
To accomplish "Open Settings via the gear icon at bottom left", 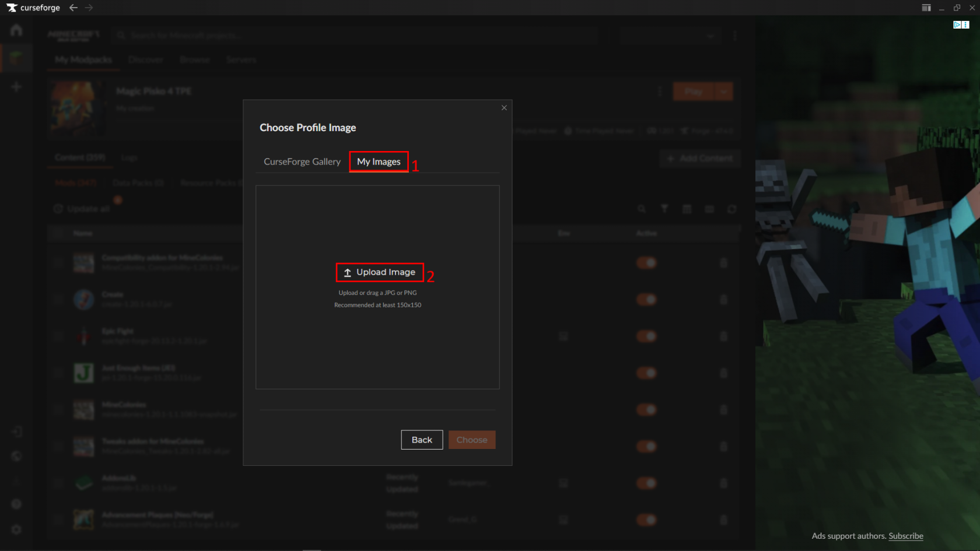I will point(16,529).
